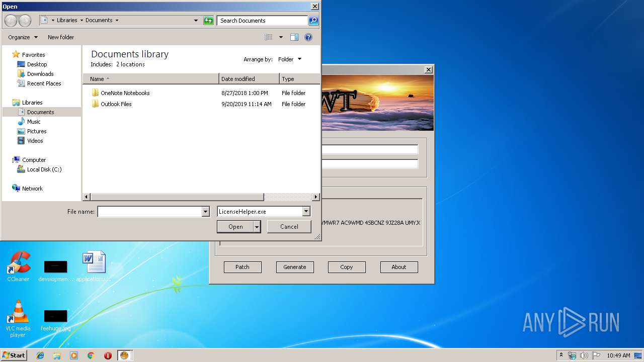
Task: Select the Outlook Files folder
Action: (116, 104)
